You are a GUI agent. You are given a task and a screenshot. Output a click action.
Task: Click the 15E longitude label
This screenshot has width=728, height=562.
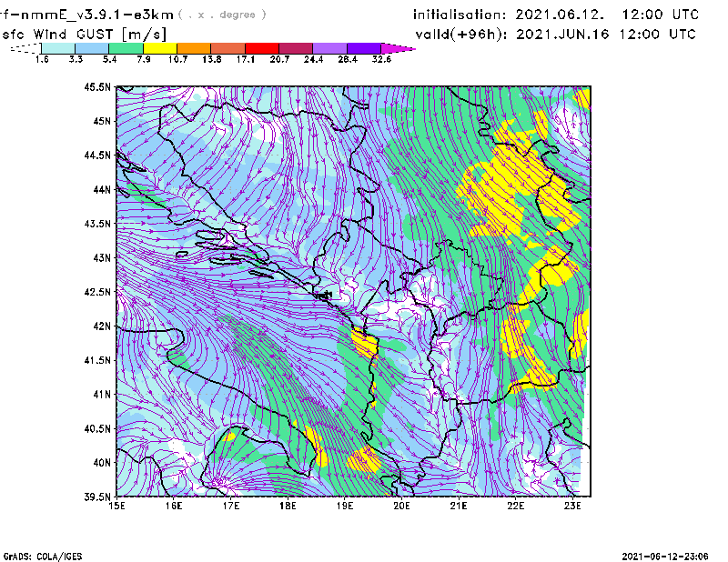point(116,506)
